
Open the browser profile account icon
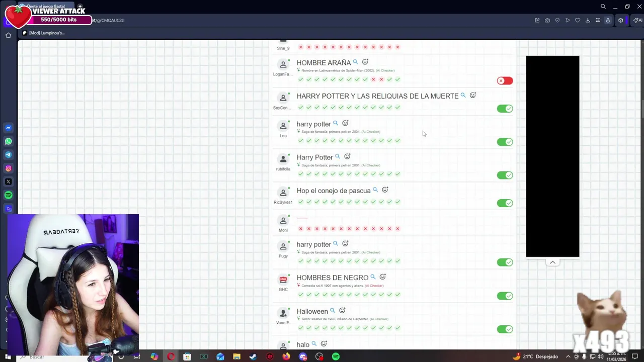point(608,20)
